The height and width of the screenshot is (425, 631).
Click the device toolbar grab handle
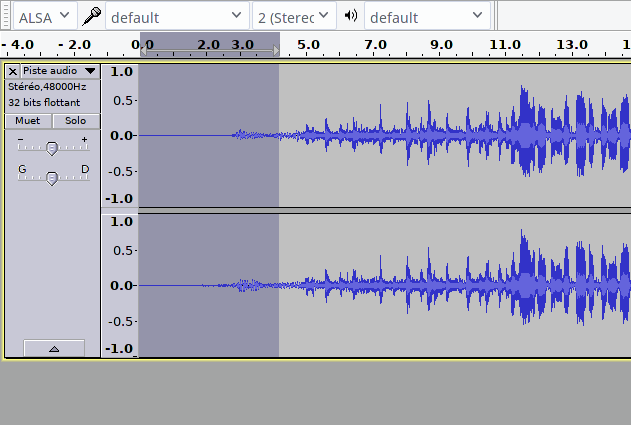(5, 16)
